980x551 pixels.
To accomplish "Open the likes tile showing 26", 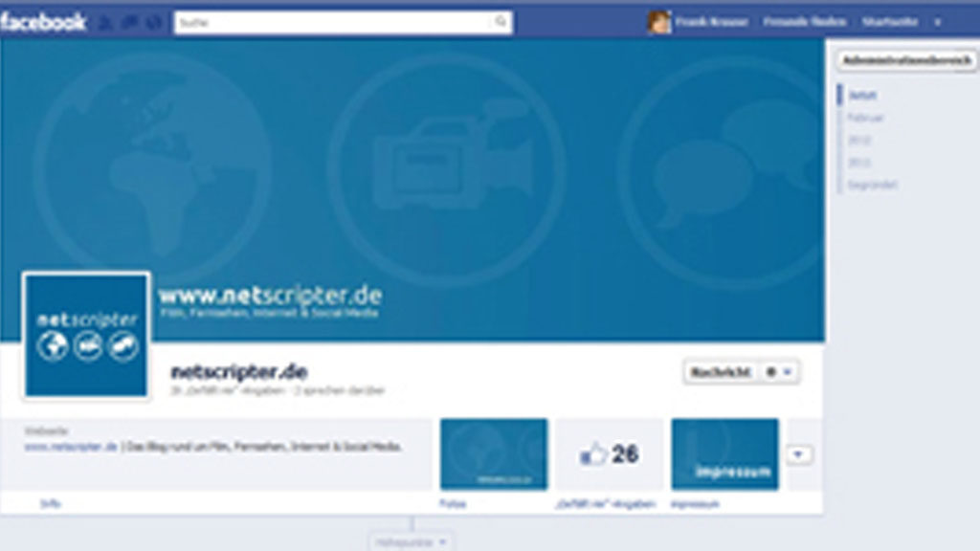I will click(x=610, y=454).
